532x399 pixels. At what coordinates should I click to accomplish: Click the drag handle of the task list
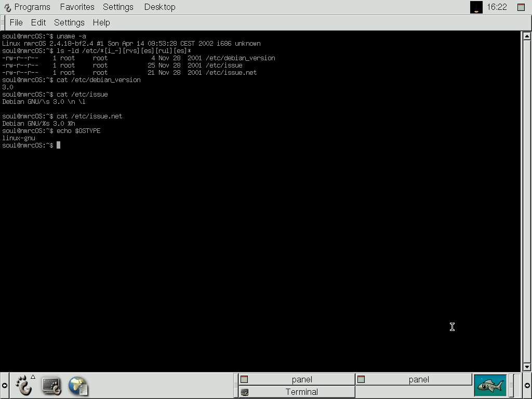[235, 385]
